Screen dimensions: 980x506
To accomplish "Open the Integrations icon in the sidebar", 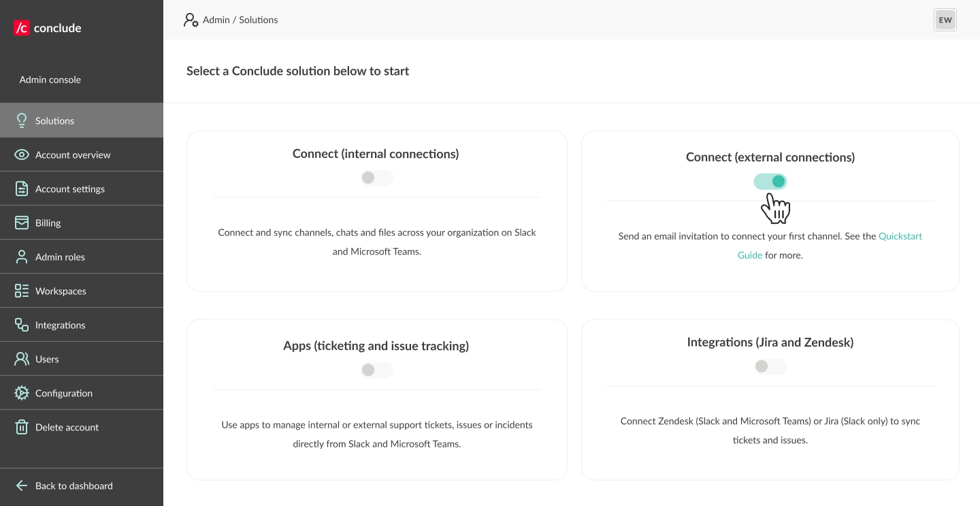I will pyautogui.click(x=21, y=325).
